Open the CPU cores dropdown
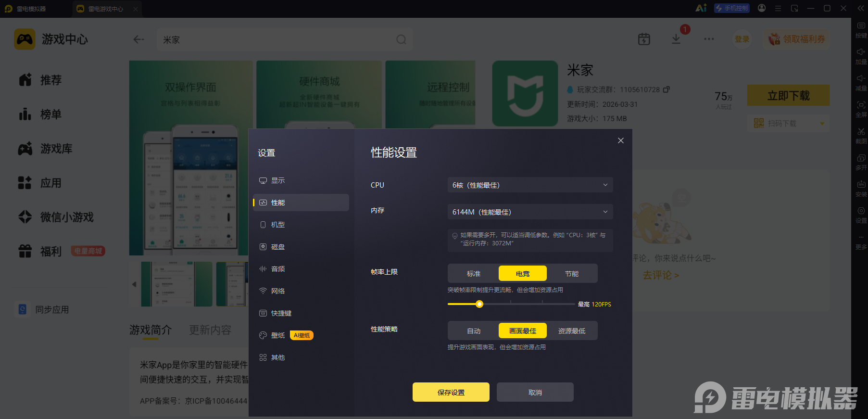868x419 pixels. tap(530, 185)
